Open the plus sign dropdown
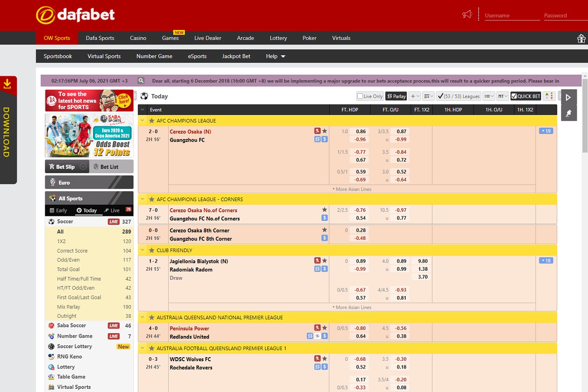588x392 pixels. pos(415,96)
